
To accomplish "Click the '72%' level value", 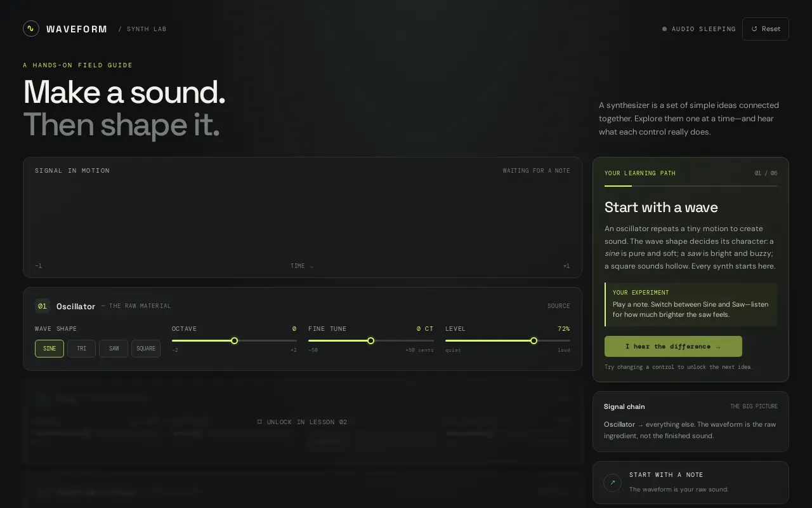I will [x=564, y=329].
